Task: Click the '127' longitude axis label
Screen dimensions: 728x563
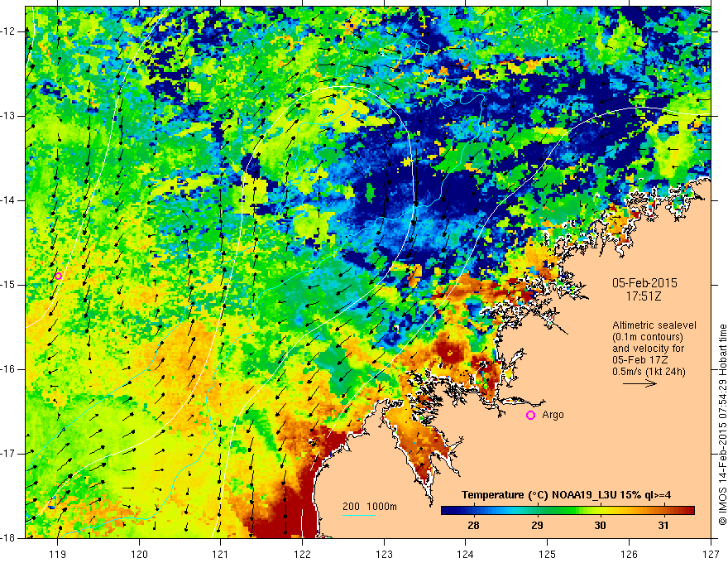Action: click(711, 554)
